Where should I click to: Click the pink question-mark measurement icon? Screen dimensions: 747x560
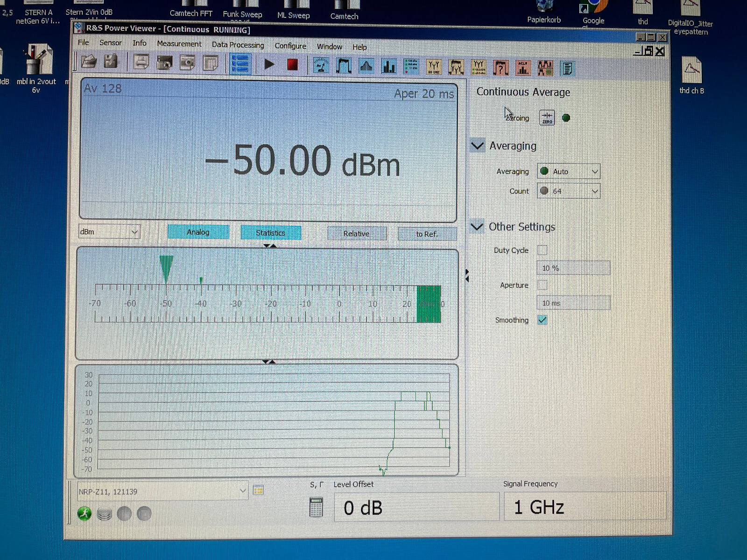click(x=500, y=69)
